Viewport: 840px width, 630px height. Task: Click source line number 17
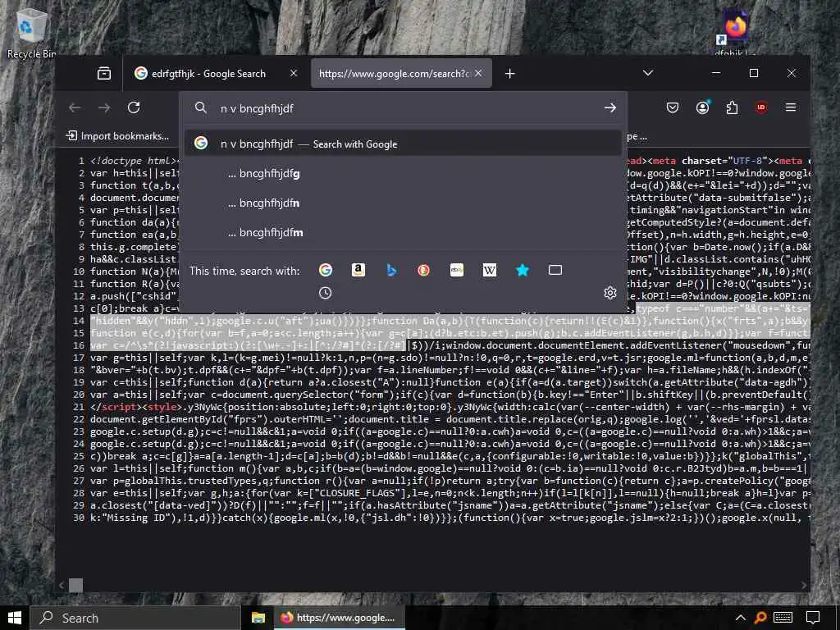(x=79, y=358)
